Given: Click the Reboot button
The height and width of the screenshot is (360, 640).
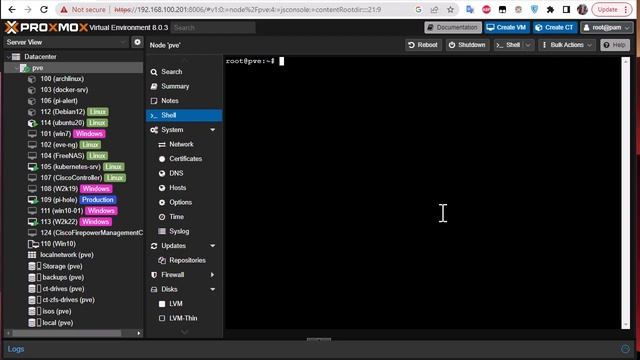Looking at the screenshot, I should pyautogui.click(x=423, y=45).
